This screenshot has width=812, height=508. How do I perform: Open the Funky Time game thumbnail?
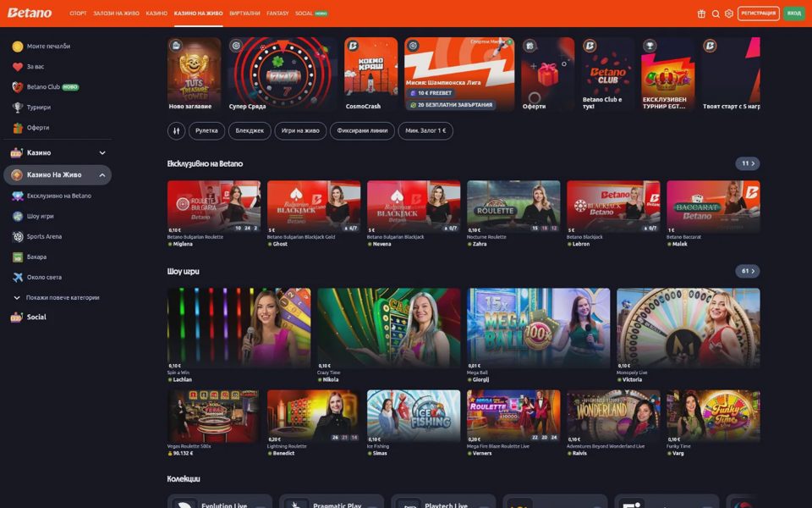point(713,416)
